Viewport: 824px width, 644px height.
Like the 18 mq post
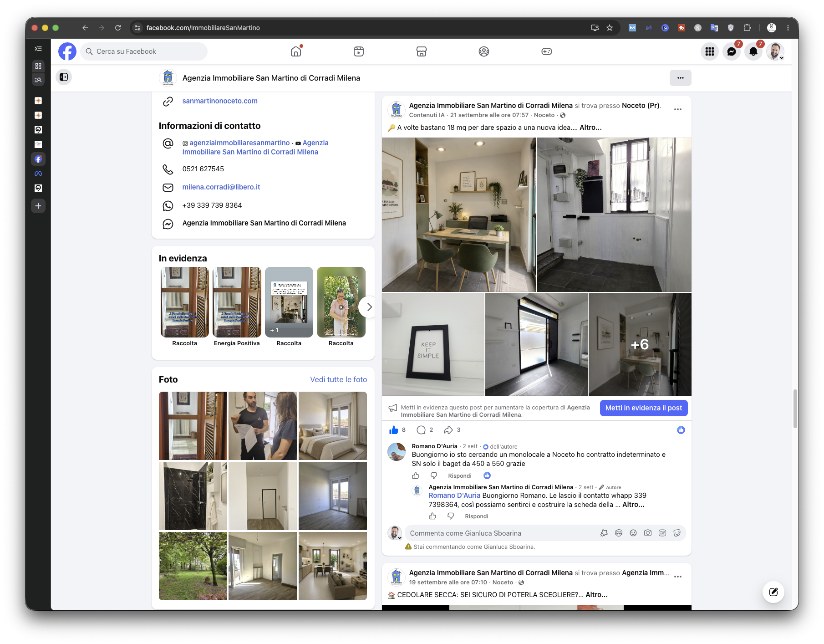point(394,430)
